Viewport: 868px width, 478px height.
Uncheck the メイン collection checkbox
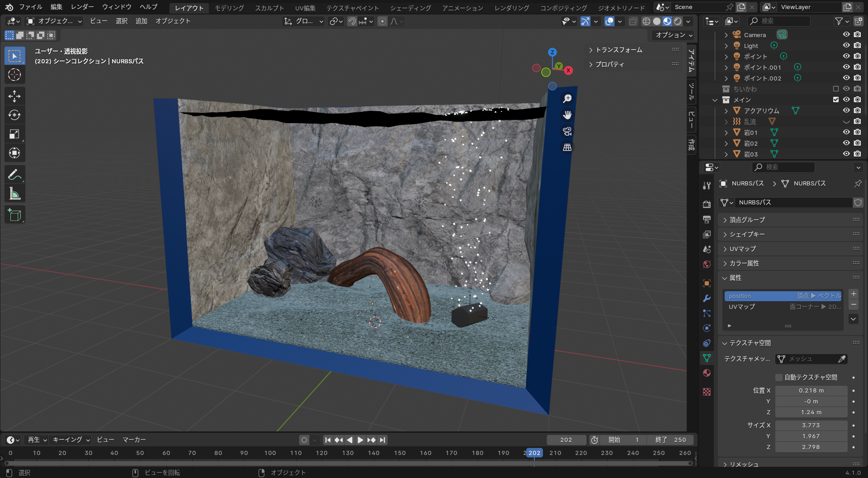pyautogui.click(x=835, y=99)
